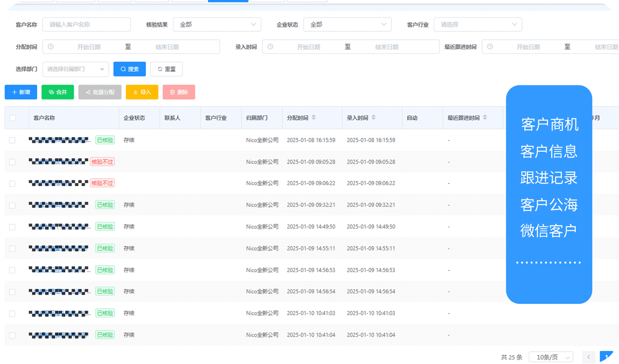Sort table by 录入时间 column arrows

[x=374, y=118]
